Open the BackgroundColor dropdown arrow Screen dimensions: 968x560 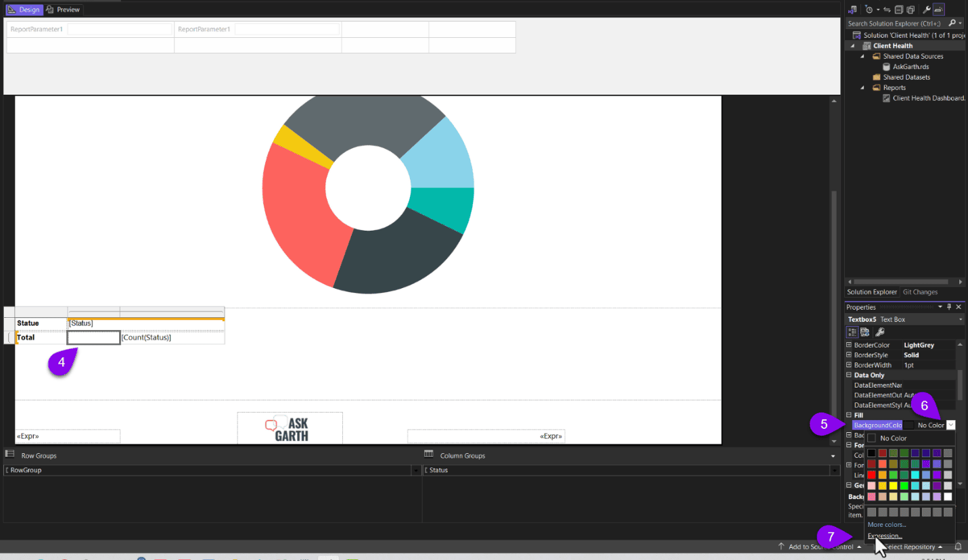tap(951, 425)
